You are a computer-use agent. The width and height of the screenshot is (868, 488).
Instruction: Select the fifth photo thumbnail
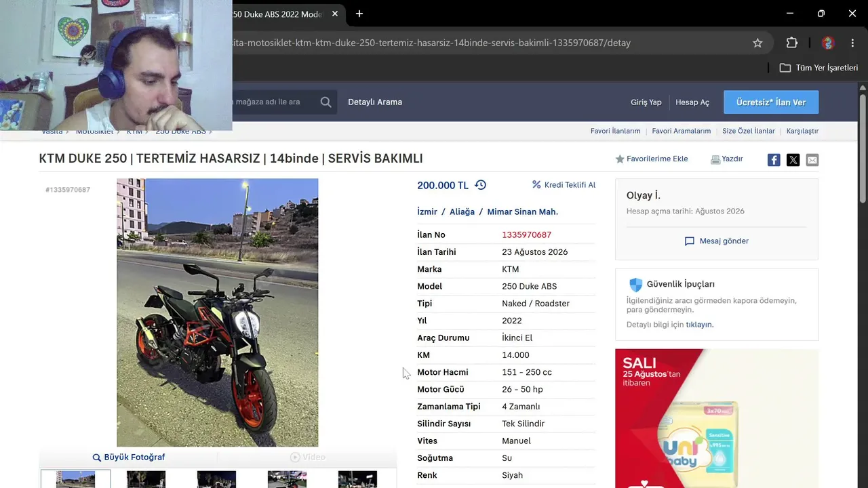pyautogui.click(x=357, y=479)
